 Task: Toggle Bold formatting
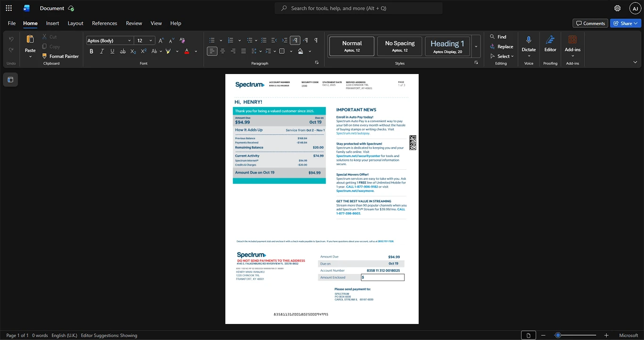pos(91,51)
